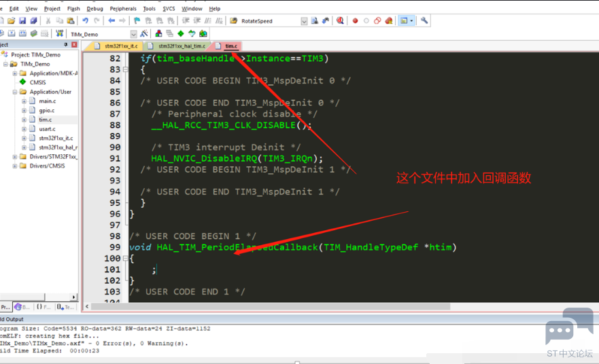Screen dimensions: 599x364
Task: Open File Extensions, Books and Environment
Action: click(x=158, y=33)
